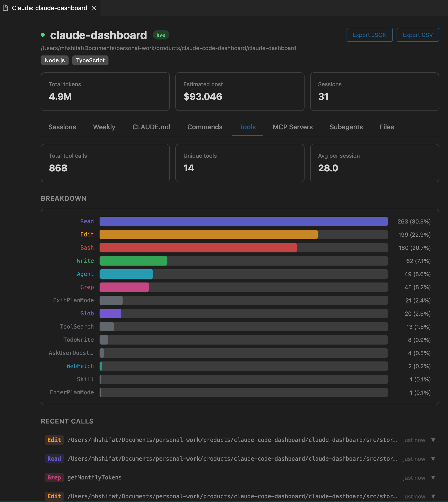
Task: Click the Agent usage bar
Action: click(126, 274)
